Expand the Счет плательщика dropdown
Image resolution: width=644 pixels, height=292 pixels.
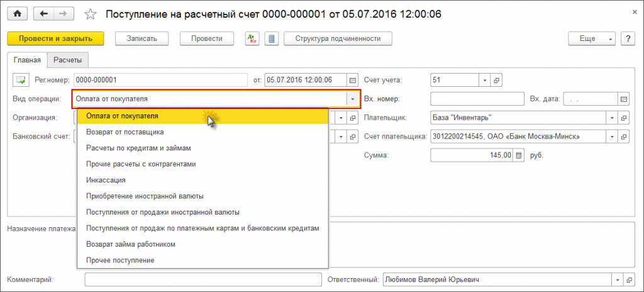(612, 137)
